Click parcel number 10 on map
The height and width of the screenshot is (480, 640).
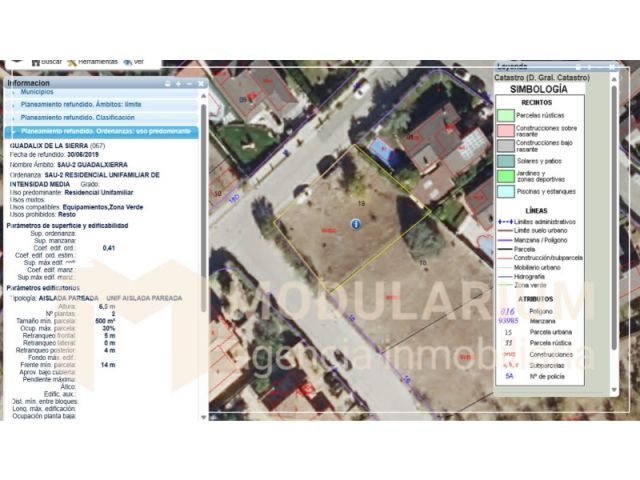(423, 262)
